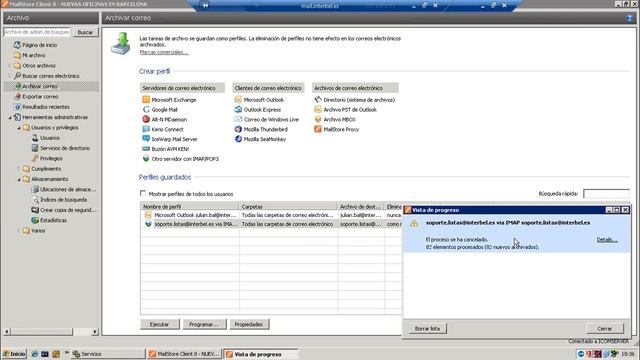This screenshot has height=360, width=640.
Task: Sort by Nombre de perfil column
Action: coord(189,207)
